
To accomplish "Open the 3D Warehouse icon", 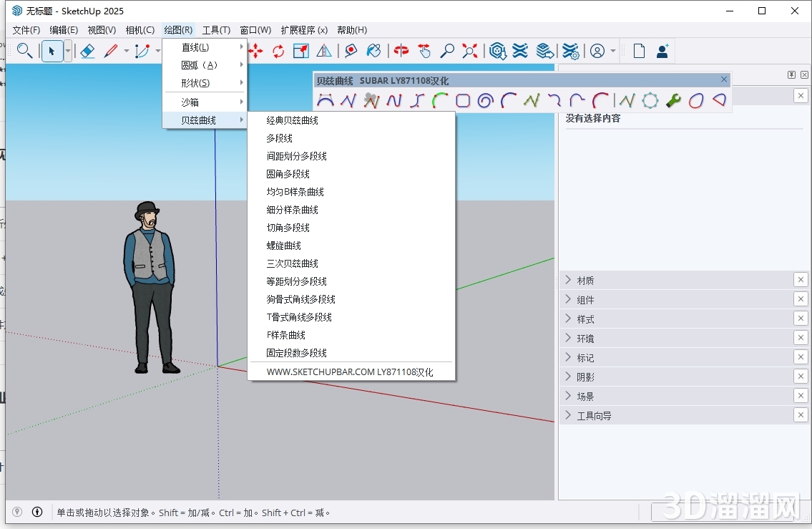I will [497, 51].
